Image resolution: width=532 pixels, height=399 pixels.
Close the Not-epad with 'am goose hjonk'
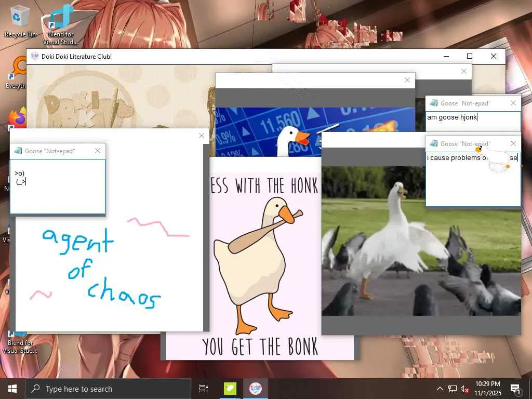pyautogui.click(x=513, y=103)
